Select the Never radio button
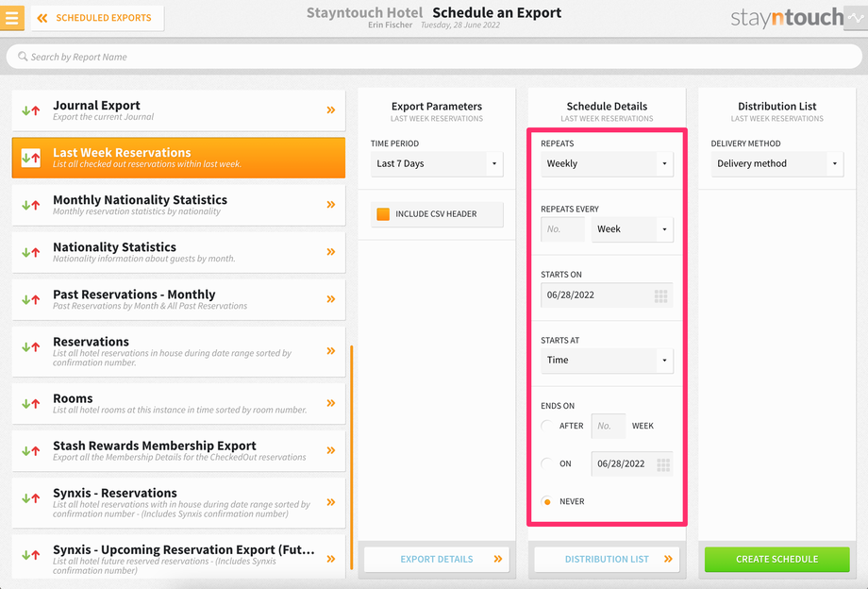868x589 pixels. click(547, 501)
